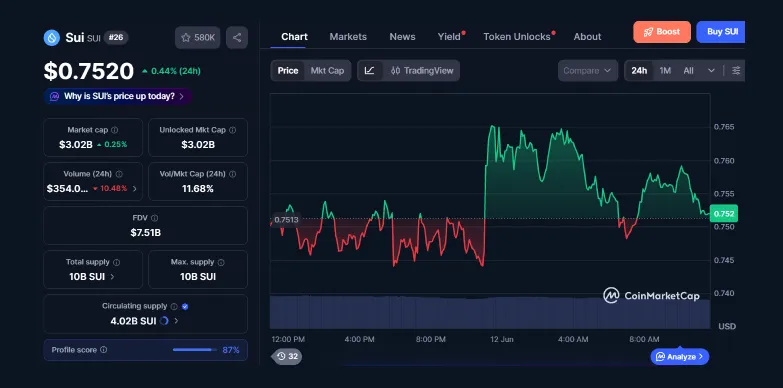
Task: Open the share icon button
Action: pos(237,37)
